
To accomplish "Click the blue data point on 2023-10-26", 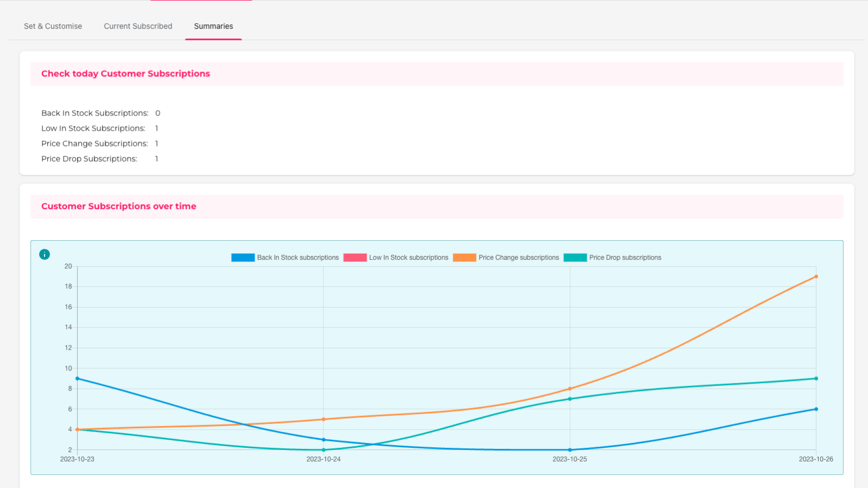I will click(816, 409).
